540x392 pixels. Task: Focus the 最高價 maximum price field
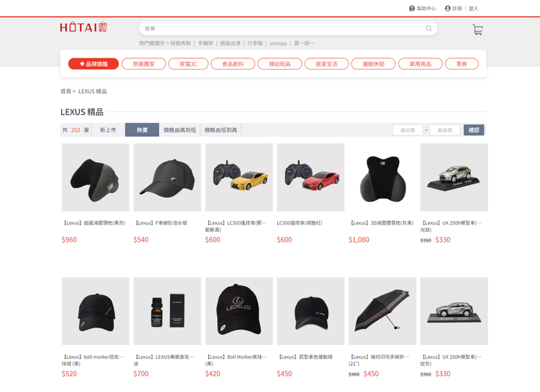point(445,130)
